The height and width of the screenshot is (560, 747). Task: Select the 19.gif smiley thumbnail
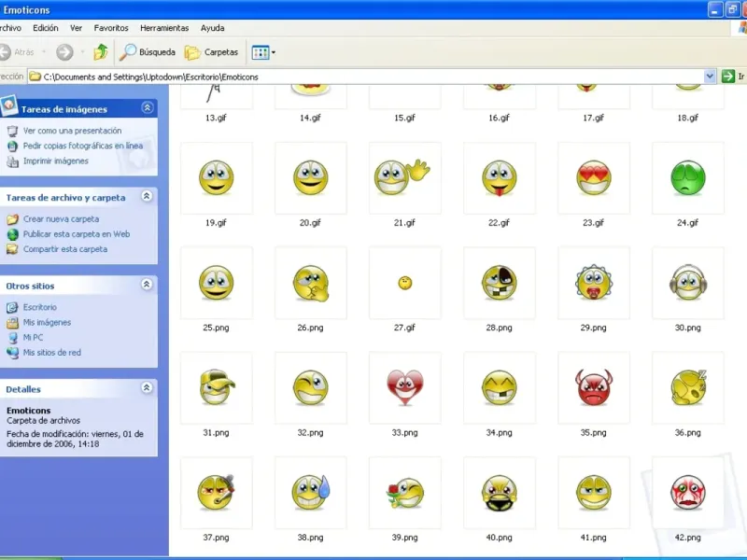click(x=217, y=178)
